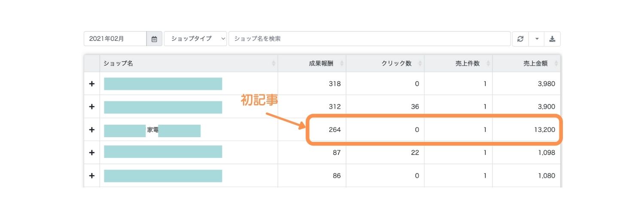Image resolution: width=644 pixels, height=215 pixels.
Task: Expand the row with 成果報酬 86
Action: (x=91, y=175)
